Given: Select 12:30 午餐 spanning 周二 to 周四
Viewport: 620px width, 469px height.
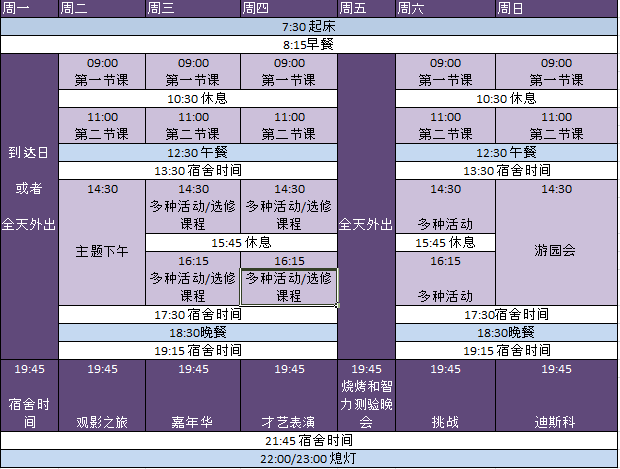Looking at the screenshot, I should point(198,152).
